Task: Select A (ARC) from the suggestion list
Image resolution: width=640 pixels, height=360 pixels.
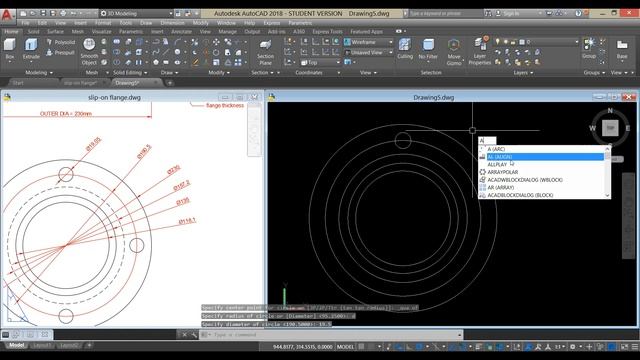Action: (x=541, y=149)
